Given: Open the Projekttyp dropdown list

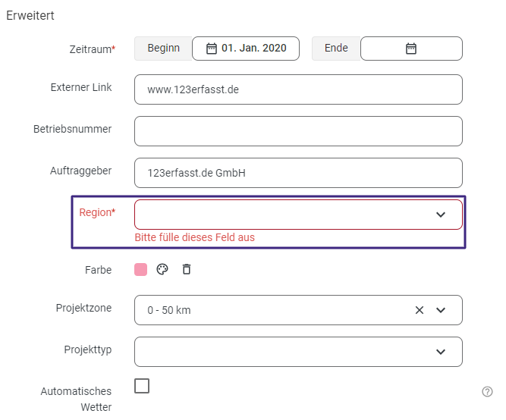Looking at the screenshot, I should click(441, 352).
